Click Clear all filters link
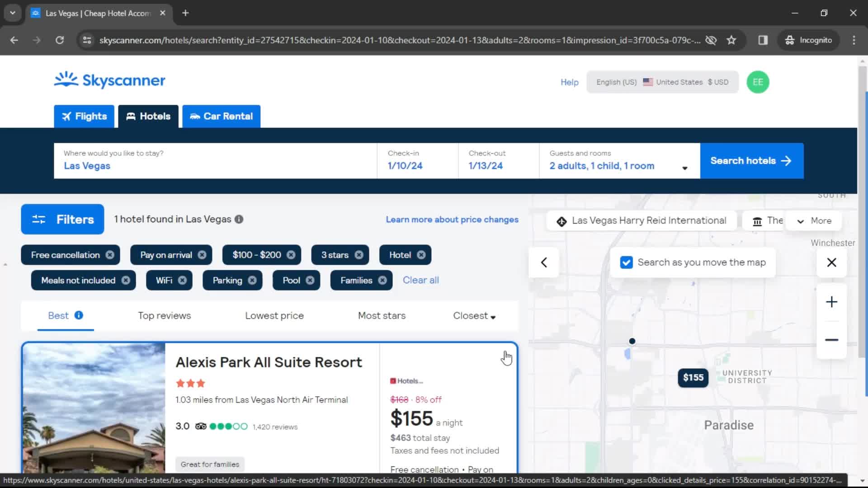868x488 pixels. (x=420, y=280)
